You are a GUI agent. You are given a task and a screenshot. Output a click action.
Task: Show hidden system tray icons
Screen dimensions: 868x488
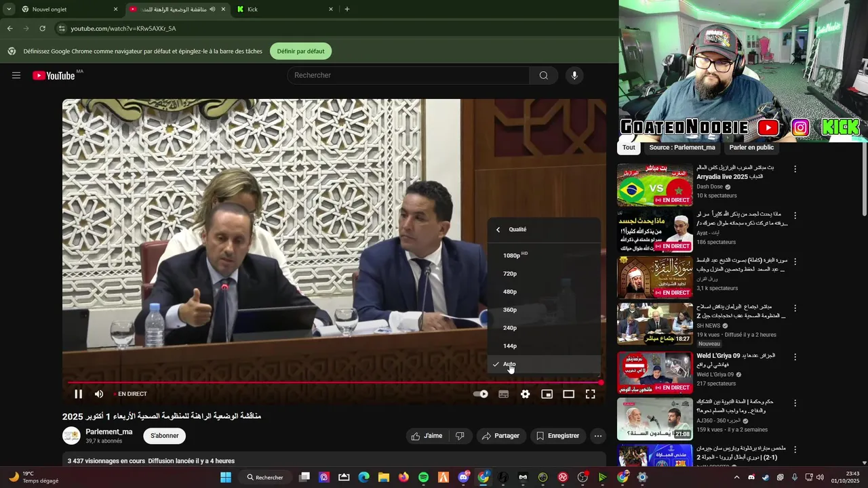(x=736, y=477)
